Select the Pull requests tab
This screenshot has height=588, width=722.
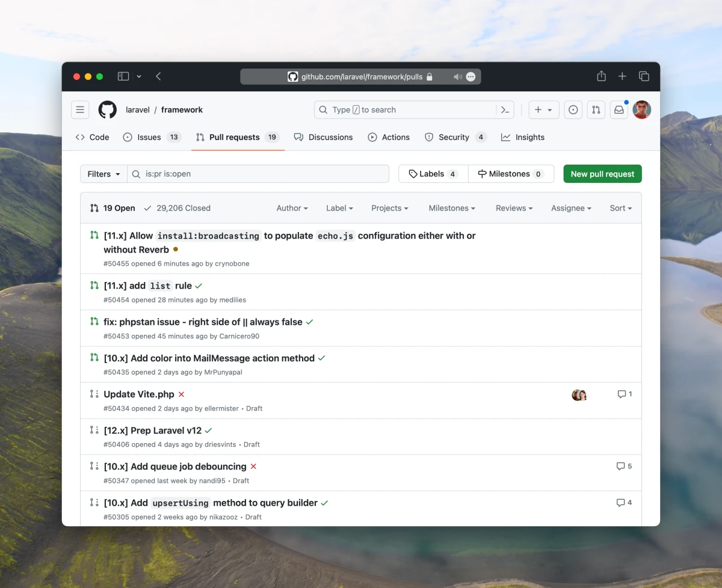click(x=238, y=137)
